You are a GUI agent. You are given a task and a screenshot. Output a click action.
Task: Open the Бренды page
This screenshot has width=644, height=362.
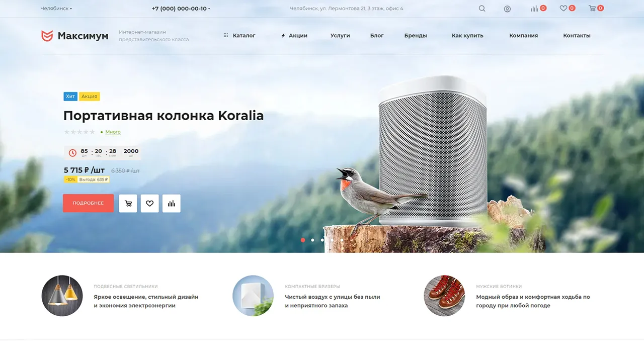(416, 36)
